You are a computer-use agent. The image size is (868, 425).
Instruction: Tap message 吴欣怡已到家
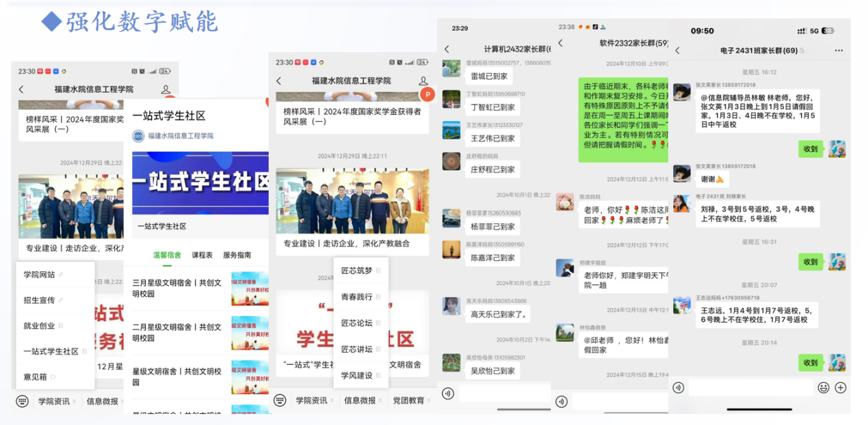(x=492, y=371)
